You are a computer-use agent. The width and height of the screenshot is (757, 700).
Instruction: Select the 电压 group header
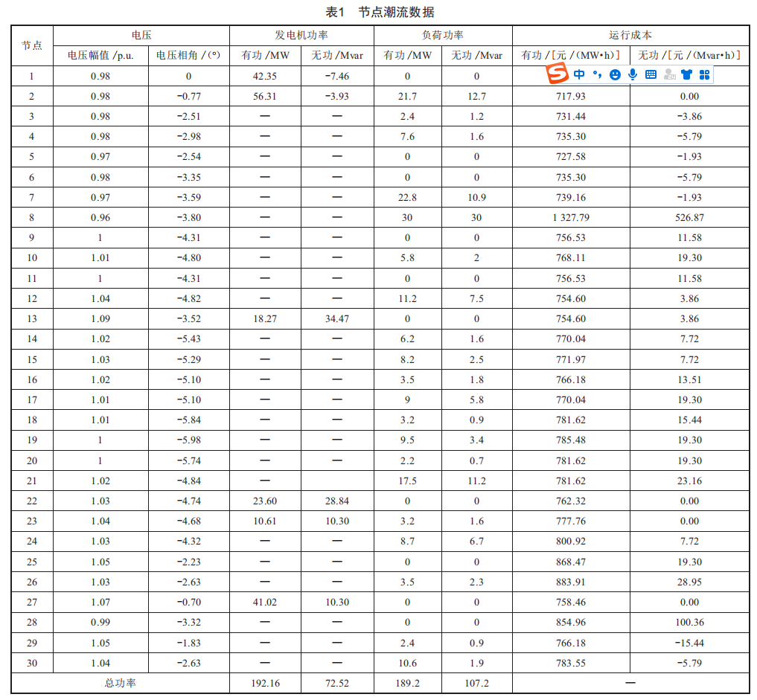(141, 36)
